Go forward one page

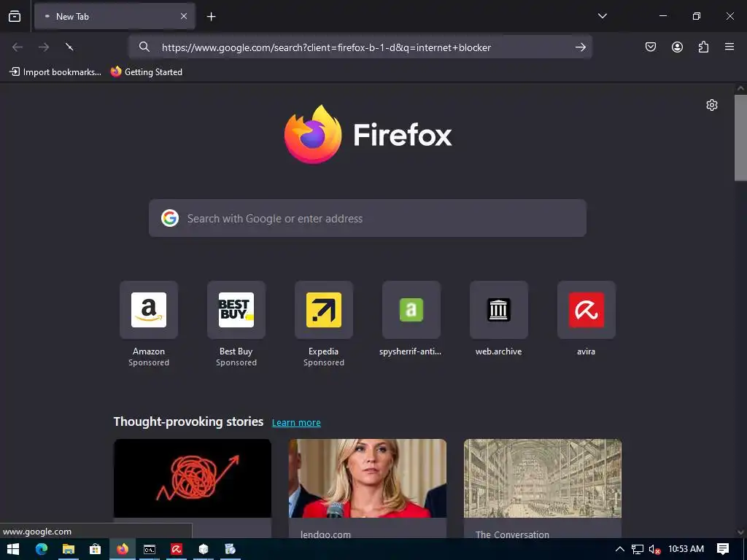44,47
